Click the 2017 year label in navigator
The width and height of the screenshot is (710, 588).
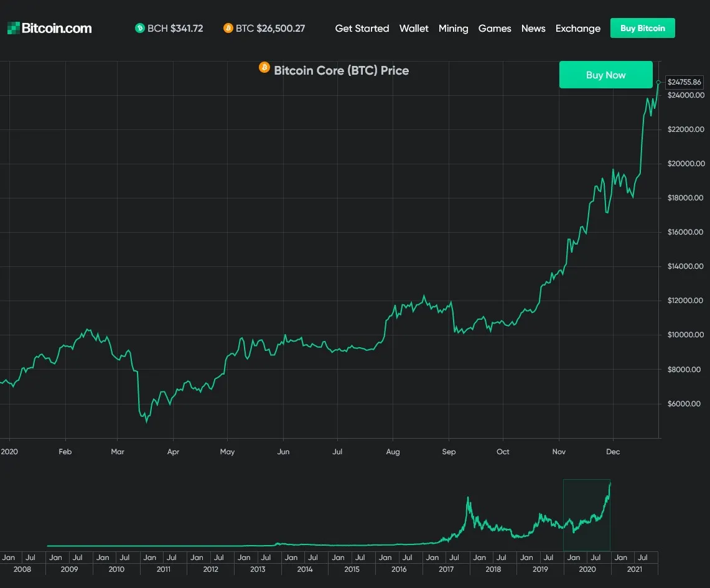click(446, 569)
